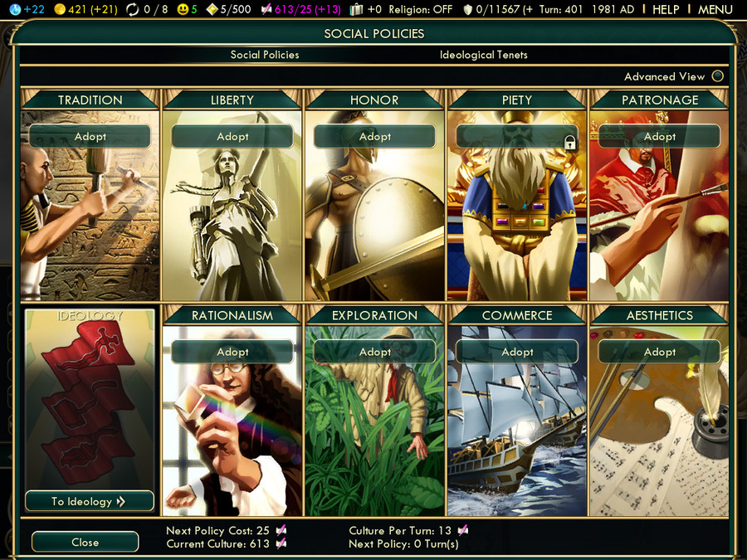
Task: Select the Patronage header title
Action: (660, 100)
